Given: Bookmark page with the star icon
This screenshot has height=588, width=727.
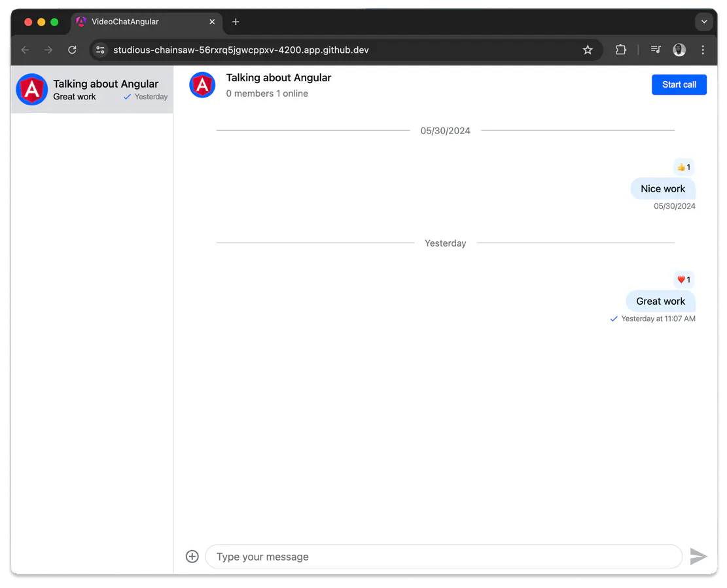Looking at the screenshot, I should pyautogui.click(x=588, y=50).
